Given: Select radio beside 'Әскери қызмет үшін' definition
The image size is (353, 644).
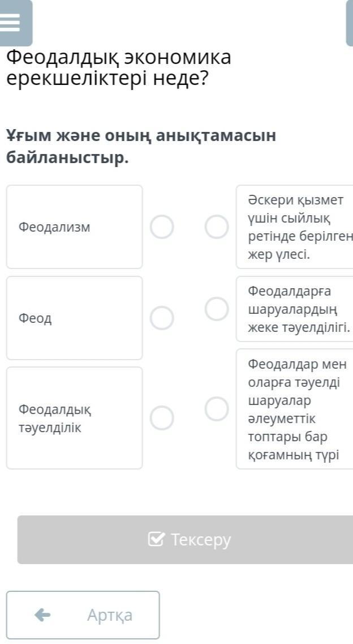Looking at the screenshot, I should [217, 227].
